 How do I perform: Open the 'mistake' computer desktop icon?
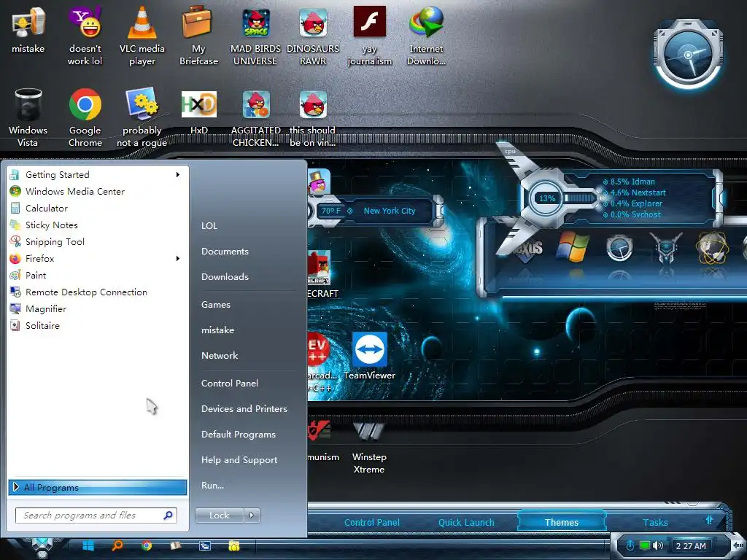pyautogui.click(x=28, y=23)
